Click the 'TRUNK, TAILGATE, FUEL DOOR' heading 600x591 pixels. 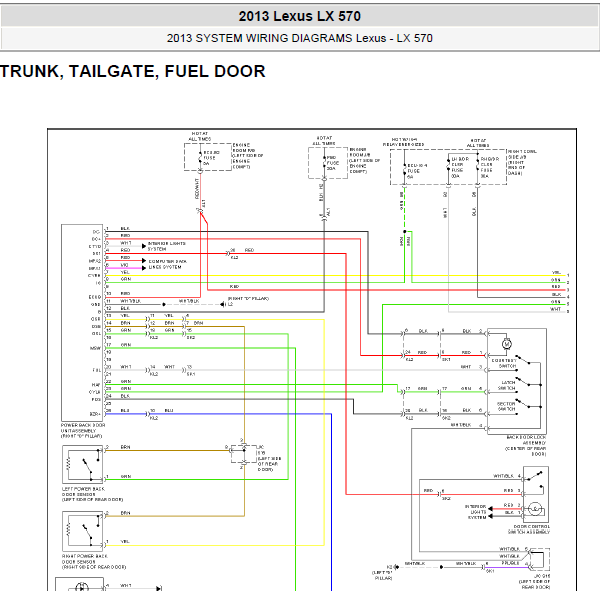point(133,72)
